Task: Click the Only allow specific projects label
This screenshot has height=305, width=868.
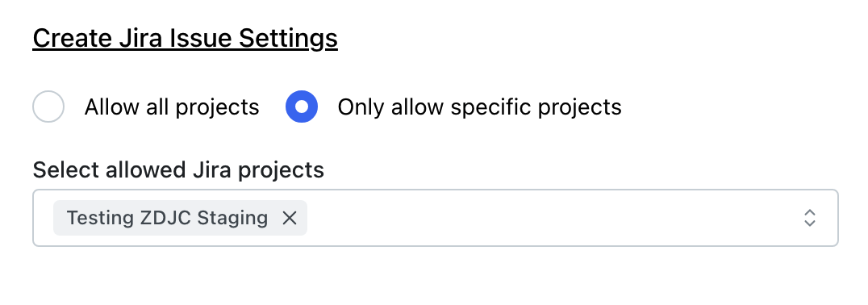Action: 479,107
